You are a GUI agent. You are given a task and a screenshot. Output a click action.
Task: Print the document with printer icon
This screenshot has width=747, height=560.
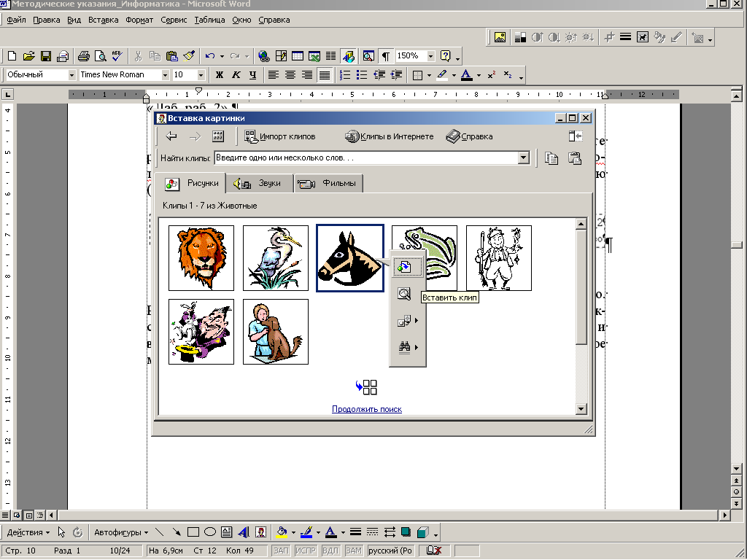coord(83,56)
